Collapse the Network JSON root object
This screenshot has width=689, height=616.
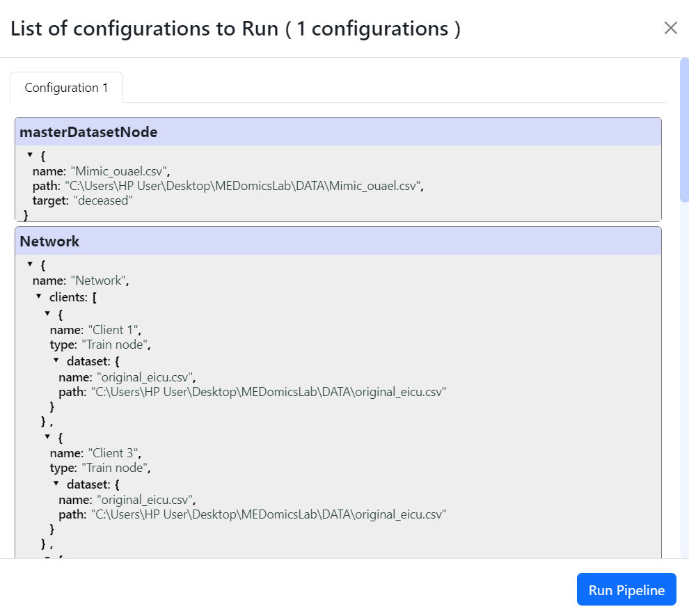coord(30,264)
